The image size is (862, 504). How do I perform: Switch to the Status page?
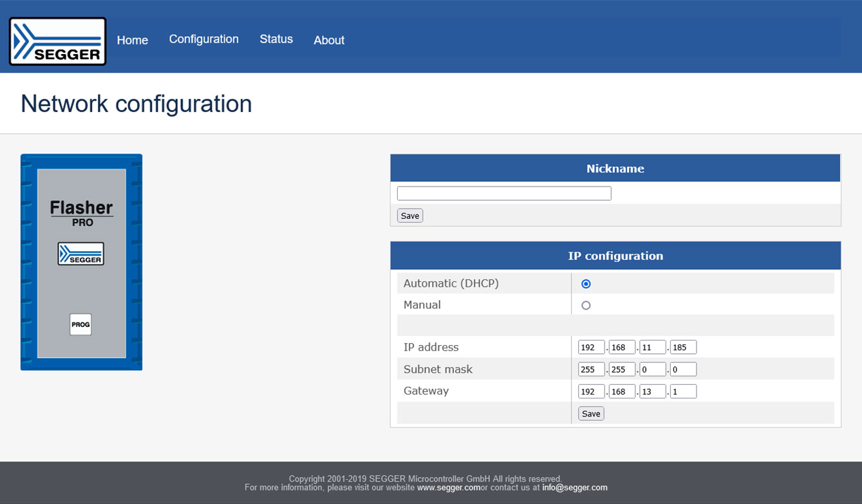tap(276, 39)
